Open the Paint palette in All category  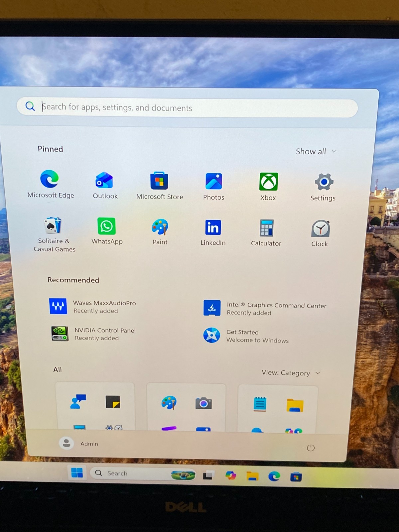(169, 403)
